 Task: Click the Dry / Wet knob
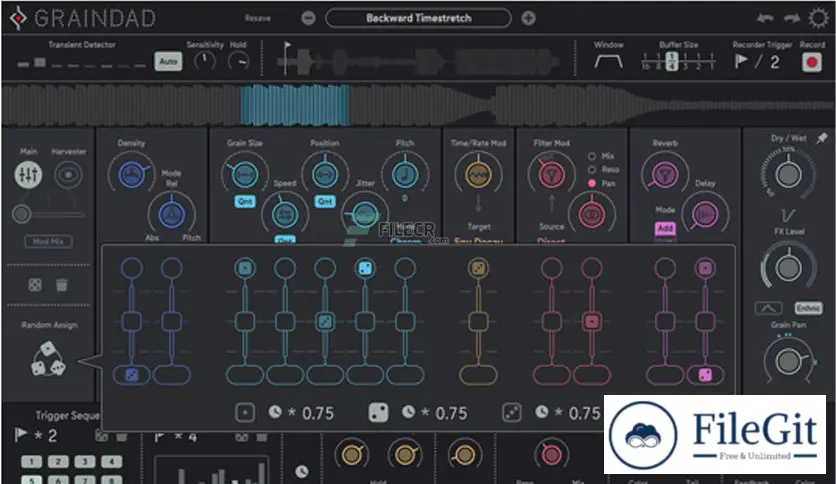[788, 174]
